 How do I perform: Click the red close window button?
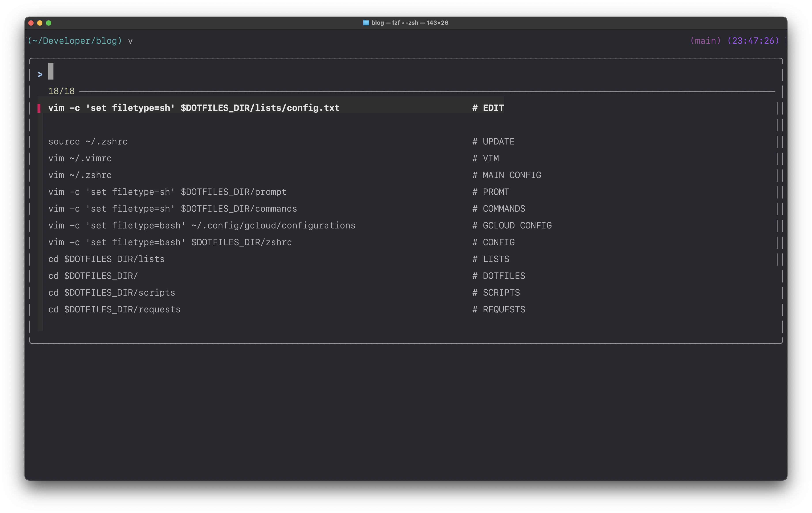[31, 23]
